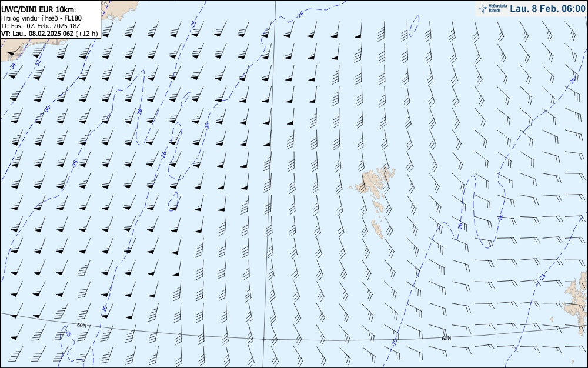Click the 'Lau. 8 Feb. 06:00' timestamp

click(547, 9)
